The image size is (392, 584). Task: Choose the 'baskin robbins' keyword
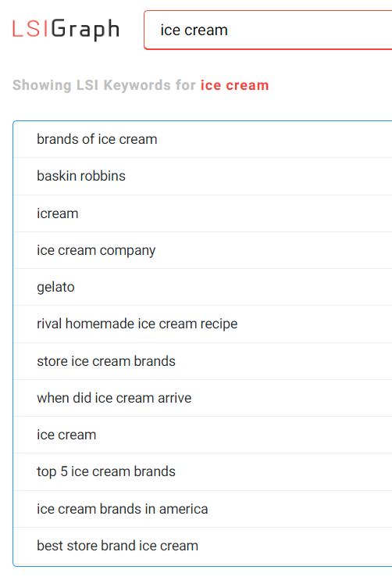pos(203,176)
